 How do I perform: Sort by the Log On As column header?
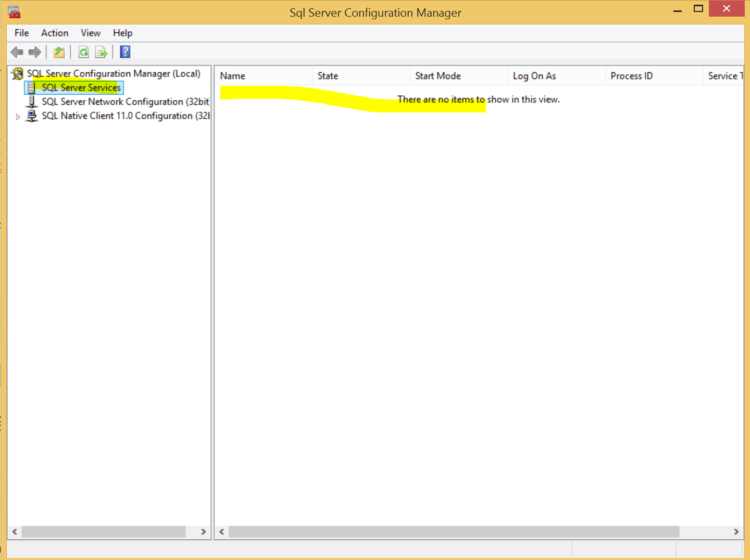tap(556, 76)
